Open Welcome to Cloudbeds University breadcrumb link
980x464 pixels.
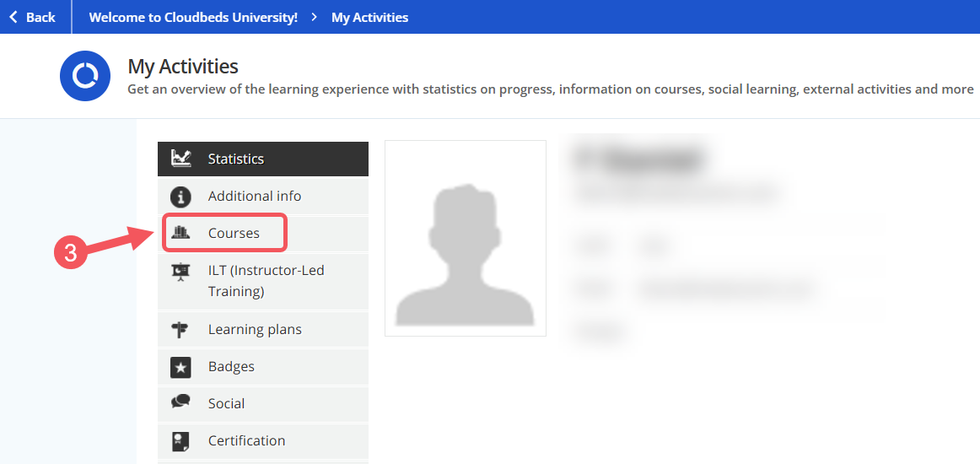(x=193, y=17)
